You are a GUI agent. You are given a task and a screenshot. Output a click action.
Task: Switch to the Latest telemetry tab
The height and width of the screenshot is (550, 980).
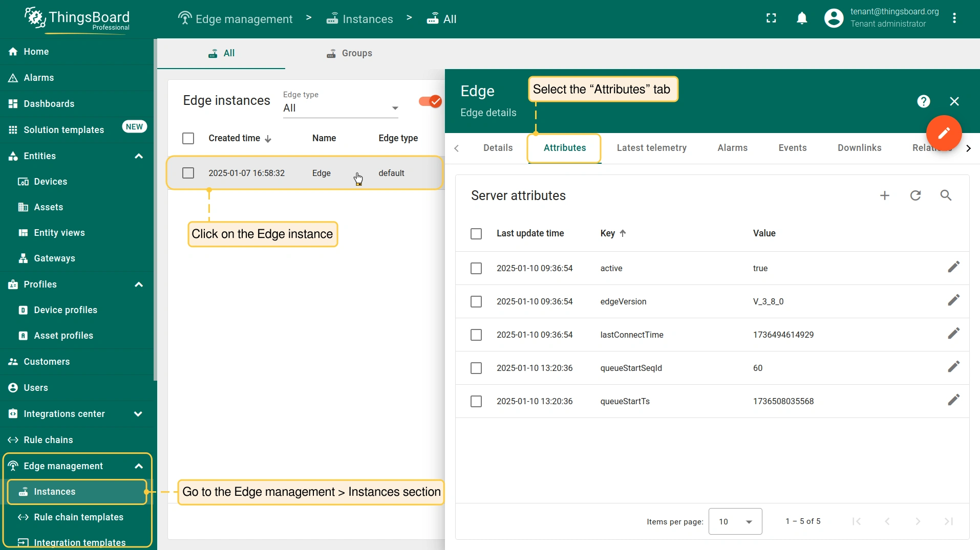click(651, 148)
